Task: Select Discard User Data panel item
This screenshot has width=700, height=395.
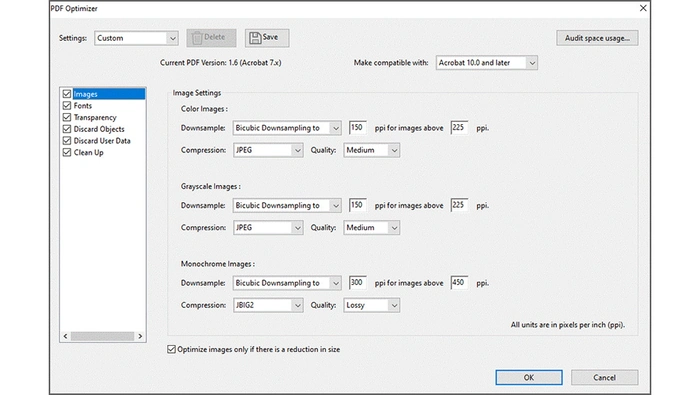Action: (x=102, y=141)
